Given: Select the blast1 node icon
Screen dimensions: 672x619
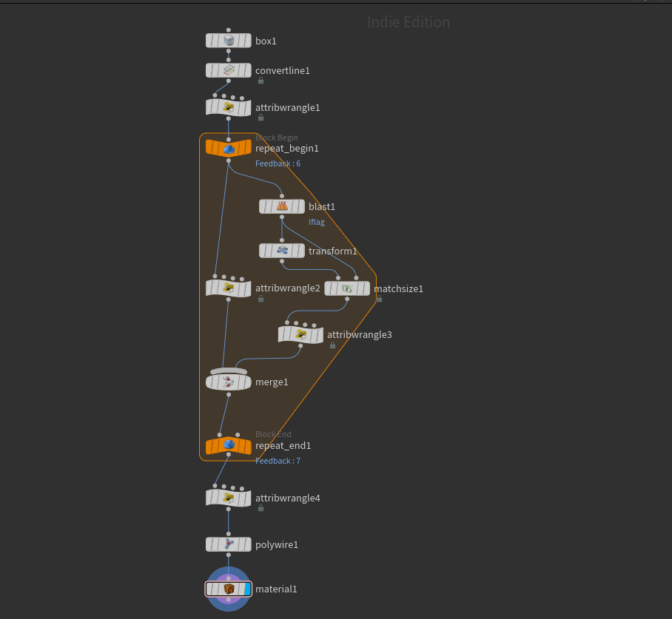Looking at the screenshot, I should click(282, 206).
